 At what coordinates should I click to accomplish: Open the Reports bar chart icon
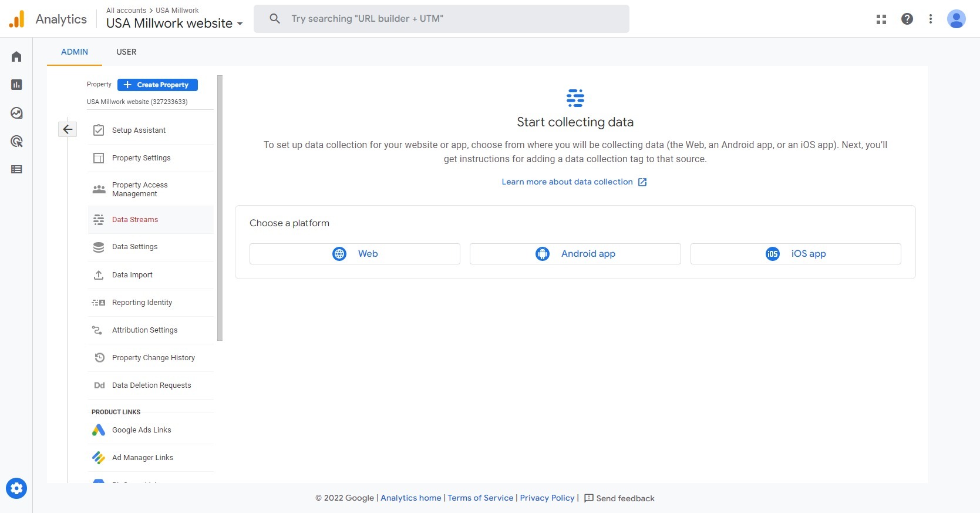point(16,85)
